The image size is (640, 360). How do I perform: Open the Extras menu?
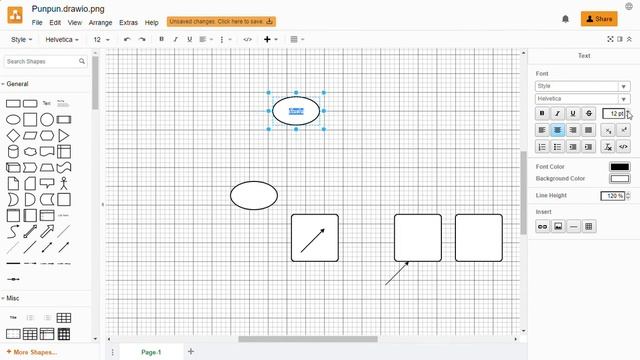(128, 22)
